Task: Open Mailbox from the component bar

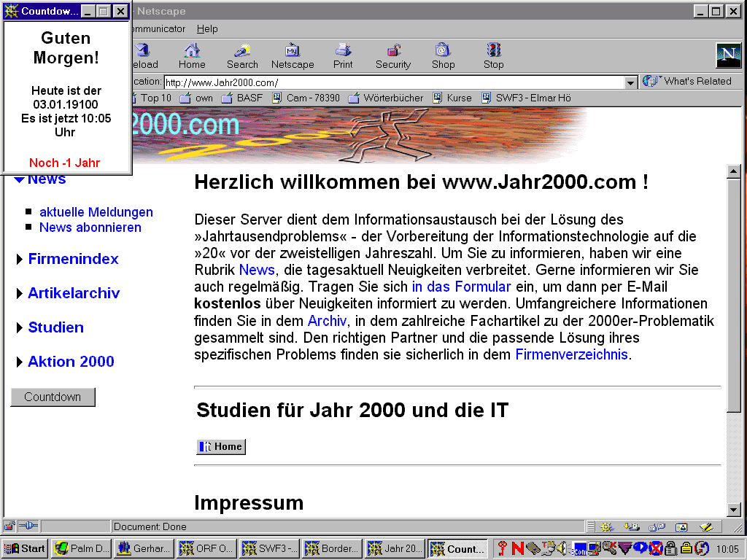Action: point(632,526)
